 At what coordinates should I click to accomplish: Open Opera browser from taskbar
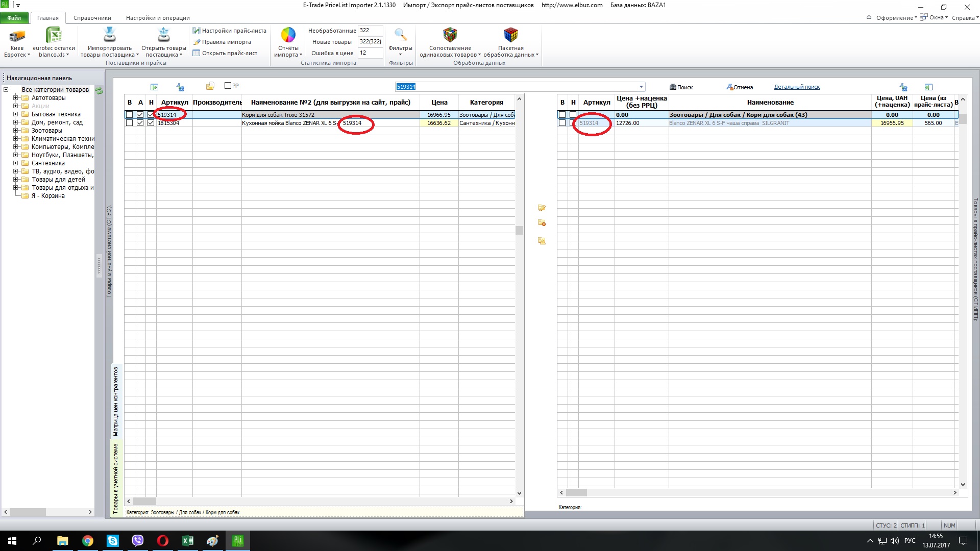tap(163, 541)
